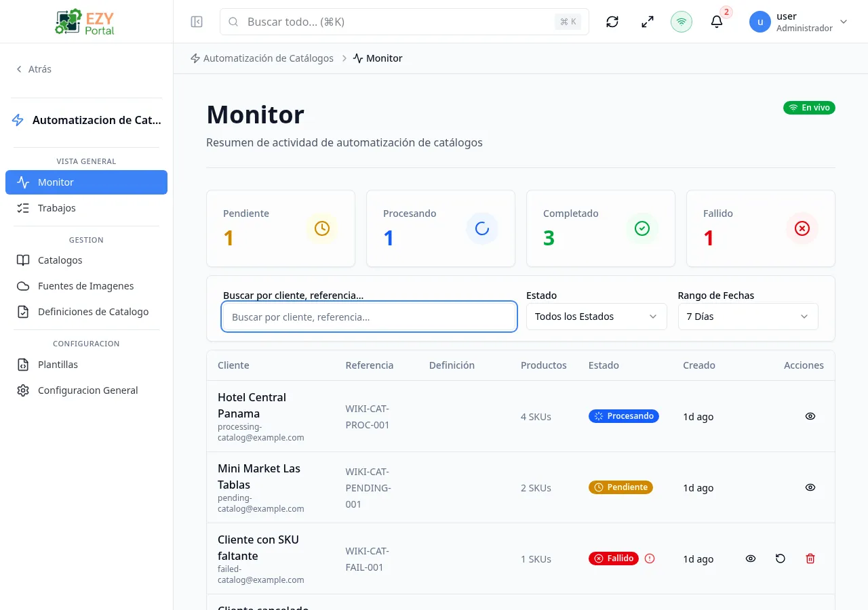Click the user avatar circle 'u'

[x=760, y=22]
